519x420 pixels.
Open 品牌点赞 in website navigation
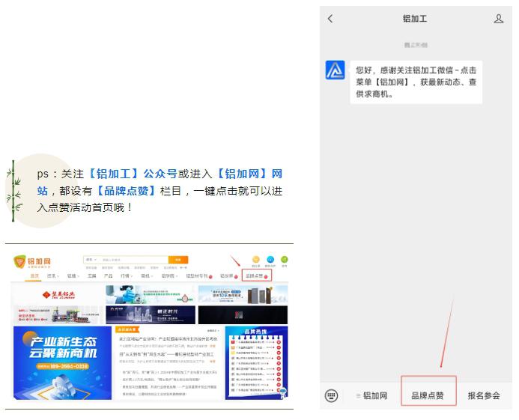coord(257,276)
